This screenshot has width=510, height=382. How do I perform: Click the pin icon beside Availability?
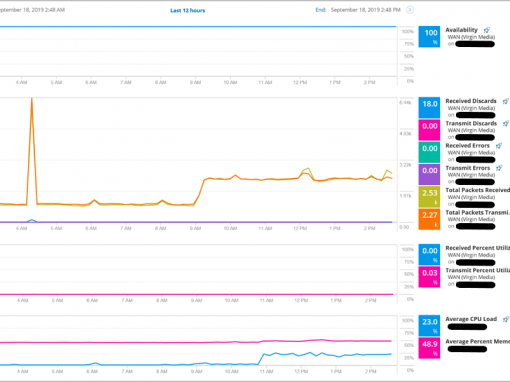pos(487,30)
